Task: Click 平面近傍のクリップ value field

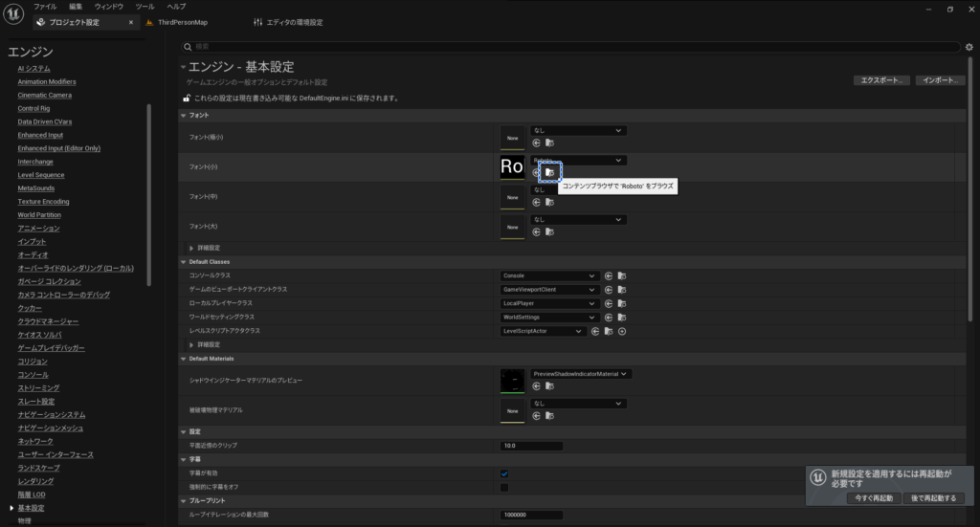Action: [531, 446]
